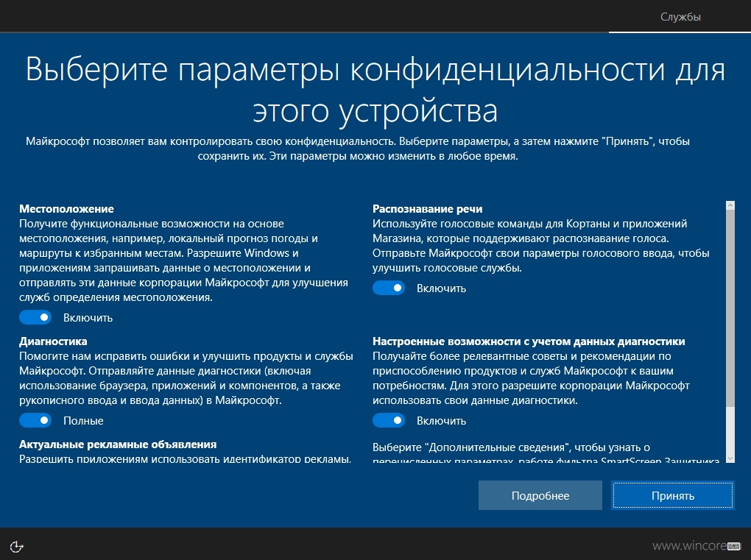This screenshot has width=751, height=560.
Task: Toggle the Диагностика switch set to Полные
Action: (x=35, y=420)
